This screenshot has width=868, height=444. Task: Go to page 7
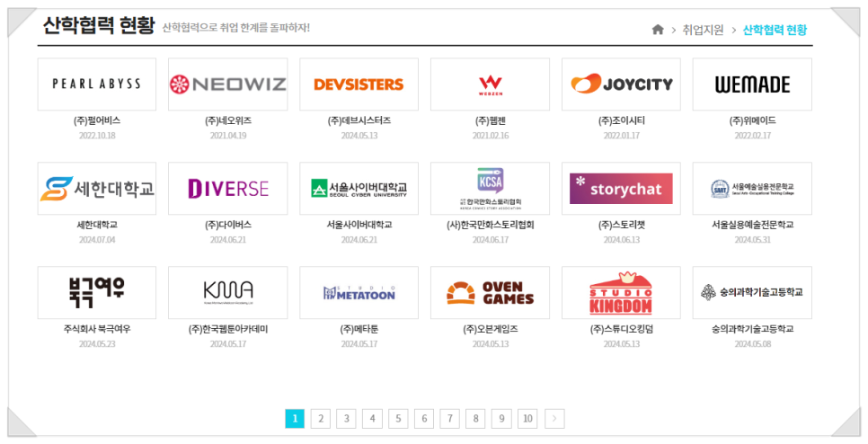(x=449, y=419)
